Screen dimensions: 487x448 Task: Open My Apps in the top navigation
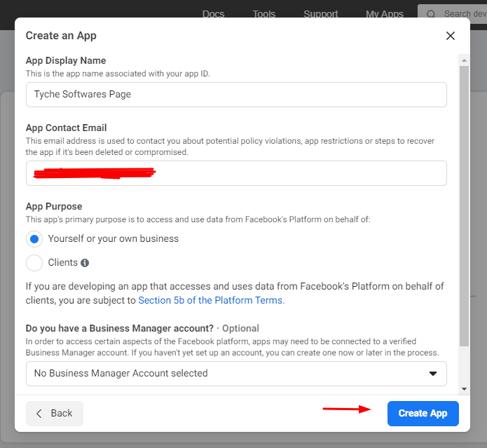[x=385, y=14]
